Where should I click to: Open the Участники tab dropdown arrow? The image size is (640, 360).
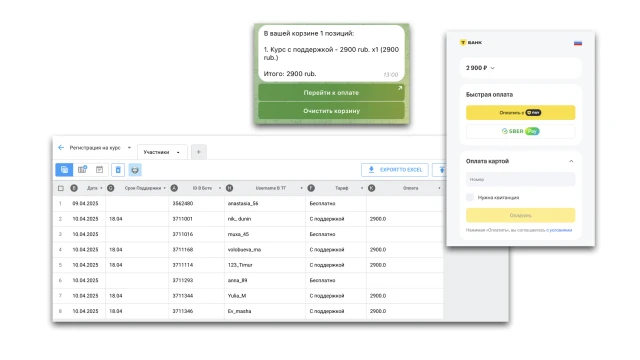click(178, 152)
